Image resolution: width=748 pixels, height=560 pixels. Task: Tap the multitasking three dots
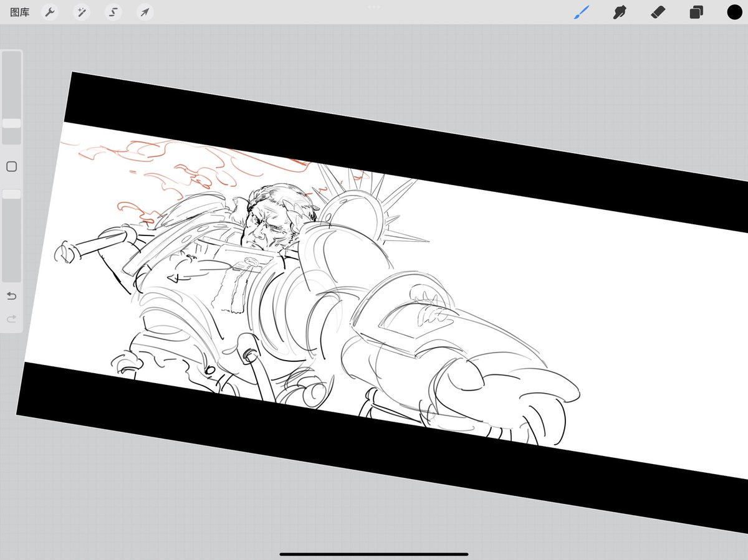[374, 7]
